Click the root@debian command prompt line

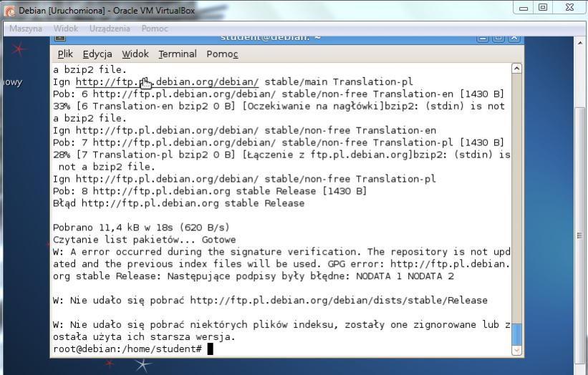click(x=129, y=349)
